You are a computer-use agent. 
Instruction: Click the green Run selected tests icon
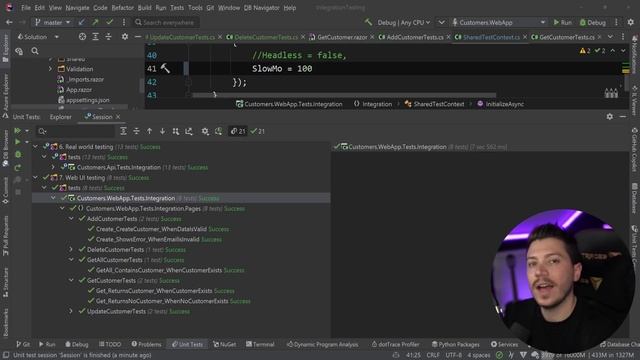click(17, 142)
